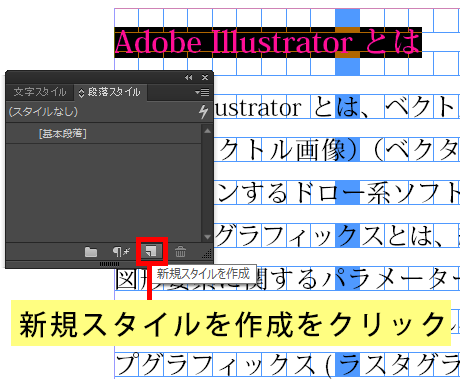
Task: Collapse the panel with the double-arrow icon
Action: coord(188,77)
